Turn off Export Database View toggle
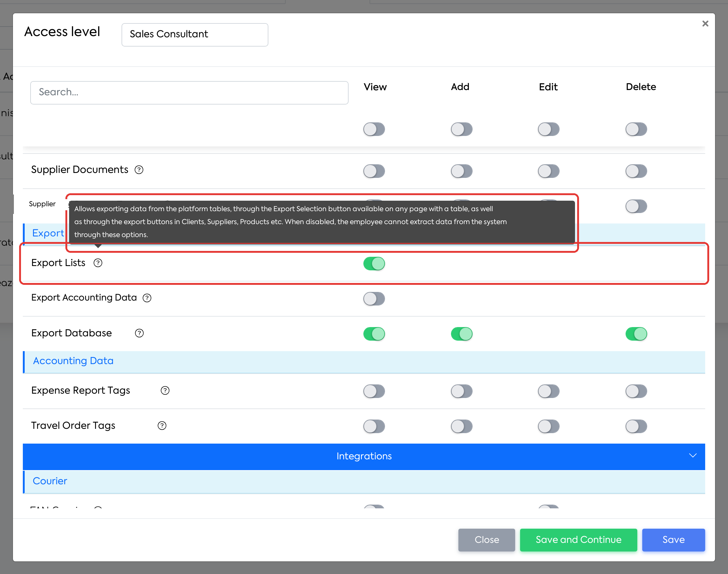 click(374, 334)
